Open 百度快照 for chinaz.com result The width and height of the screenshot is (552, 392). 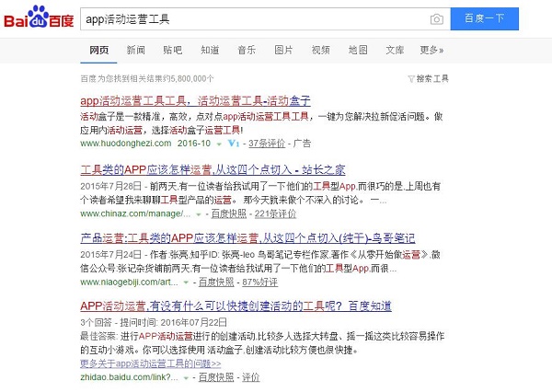point(229,213)
